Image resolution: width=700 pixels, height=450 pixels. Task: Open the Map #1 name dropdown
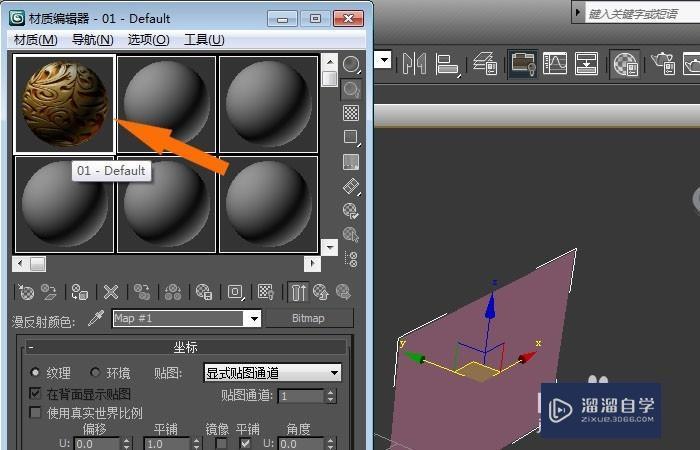[254, 319]
